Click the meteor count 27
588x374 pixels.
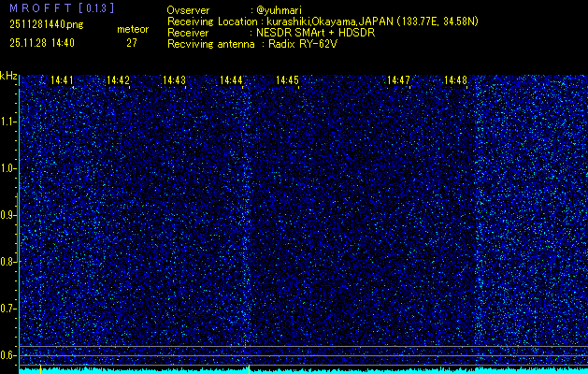[x=132, y=43]
